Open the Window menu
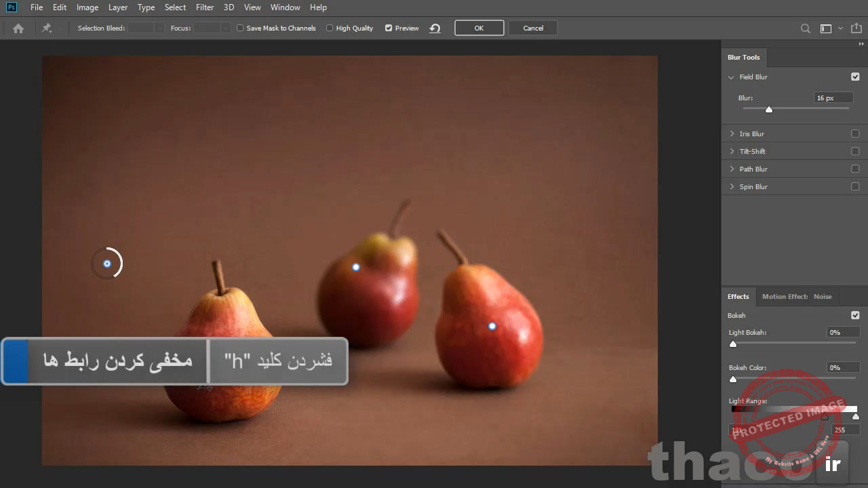Image resolution: width=868 pixels, height=488 pixels. 285,7
